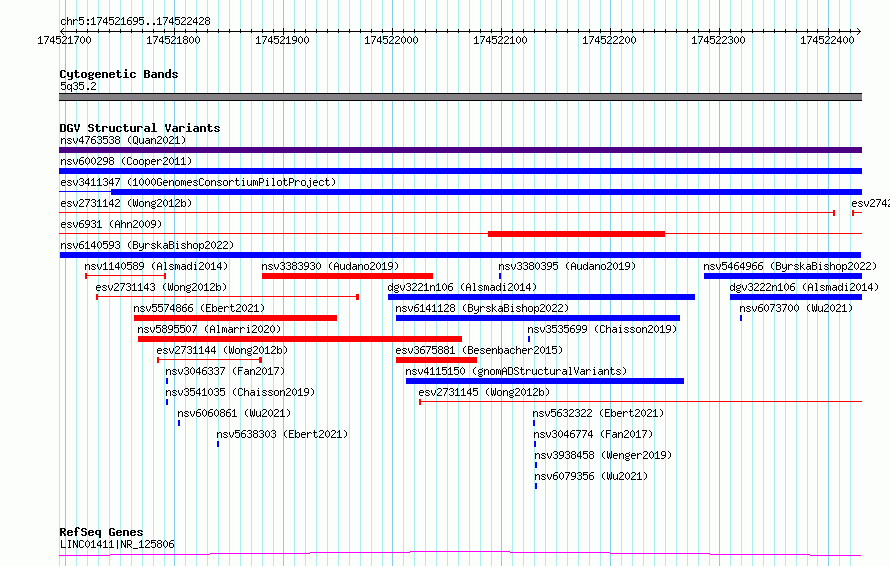Click the nsv6141128 (ByrskaBishop2022) label
Image resolution: width=890 pixels, height=566 pixels.
(482, 308)
